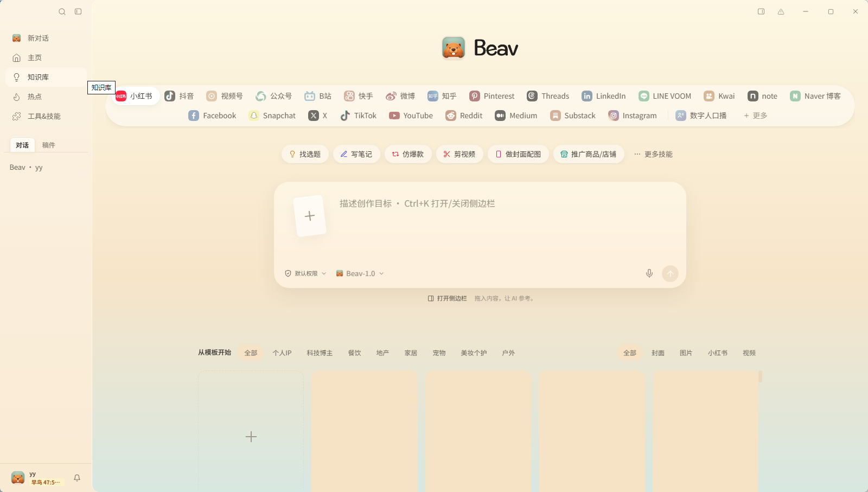Switch to the 对话 tab
Viewport: 868px width, 492px height.
22,145
